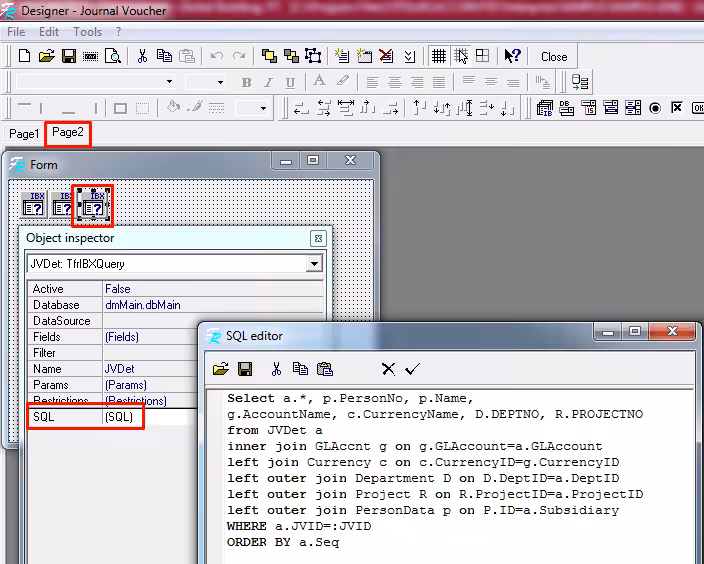Select first IBX query component on Form
This screenshot has width=704, height=564.
[x=34, y=204]
